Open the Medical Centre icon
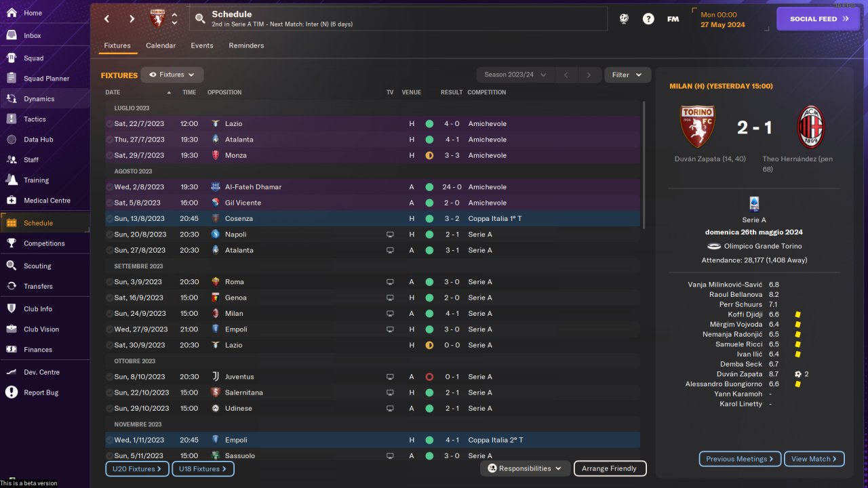This screenshot has height=488, width=868. 11,200
